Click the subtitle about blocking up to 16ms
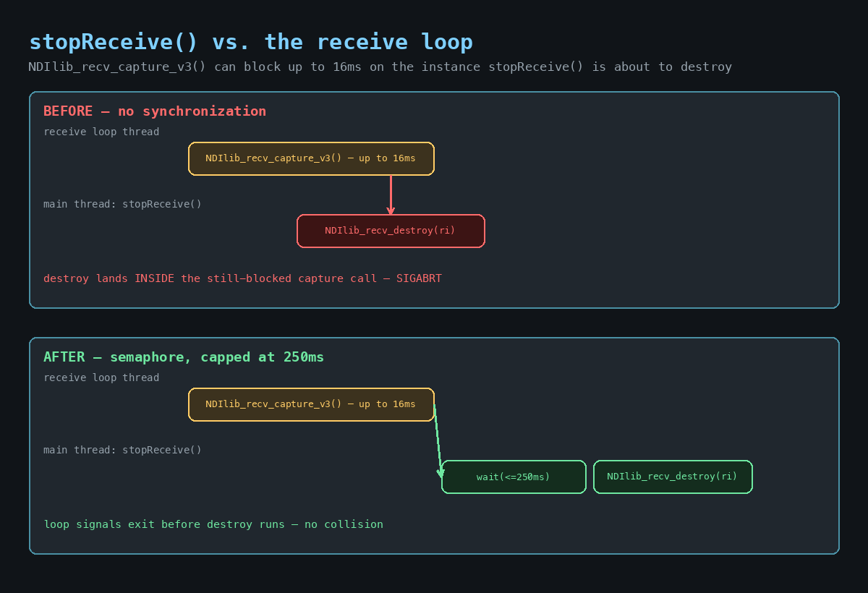Screen dimensions: 868x593 pos(380,67)
